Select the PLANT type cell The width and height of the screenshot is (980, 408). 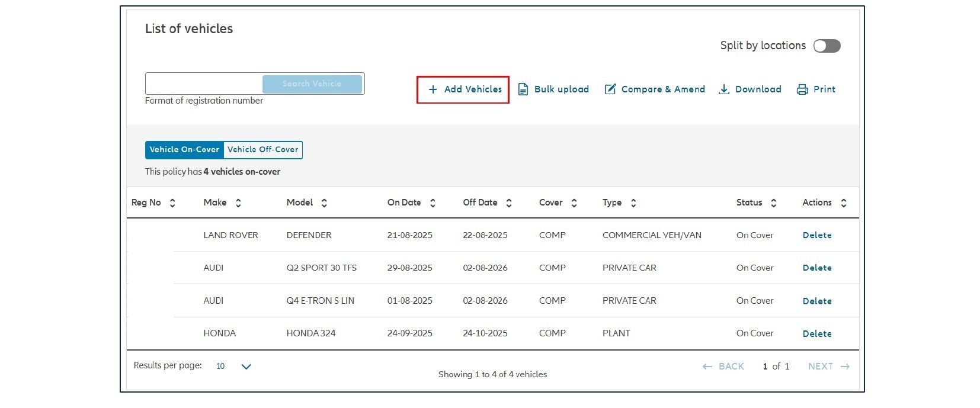pyautogui.click(x=616, y=333)
